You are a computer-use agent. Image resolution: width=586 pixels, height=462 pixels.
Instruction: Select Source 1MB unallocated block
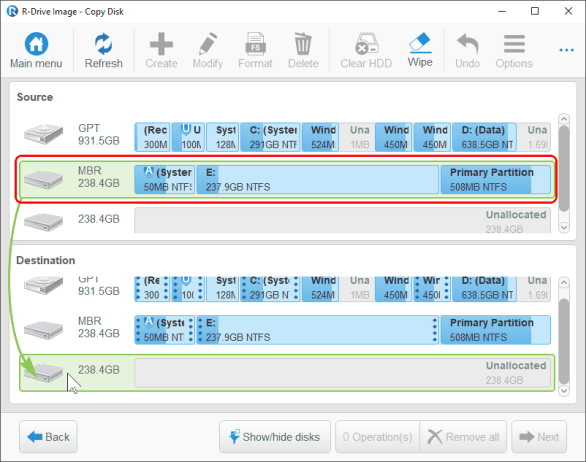[358, 137]
